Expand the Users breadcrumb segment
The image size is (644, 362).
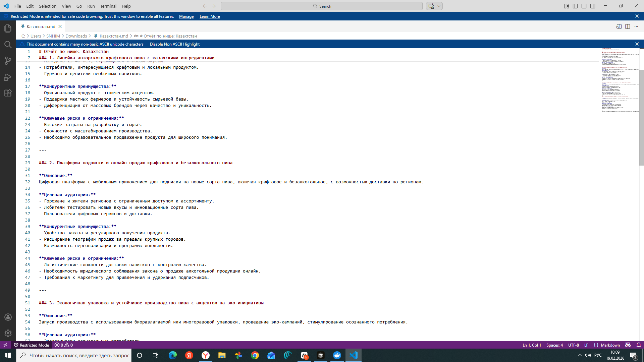tap(36, 36)
